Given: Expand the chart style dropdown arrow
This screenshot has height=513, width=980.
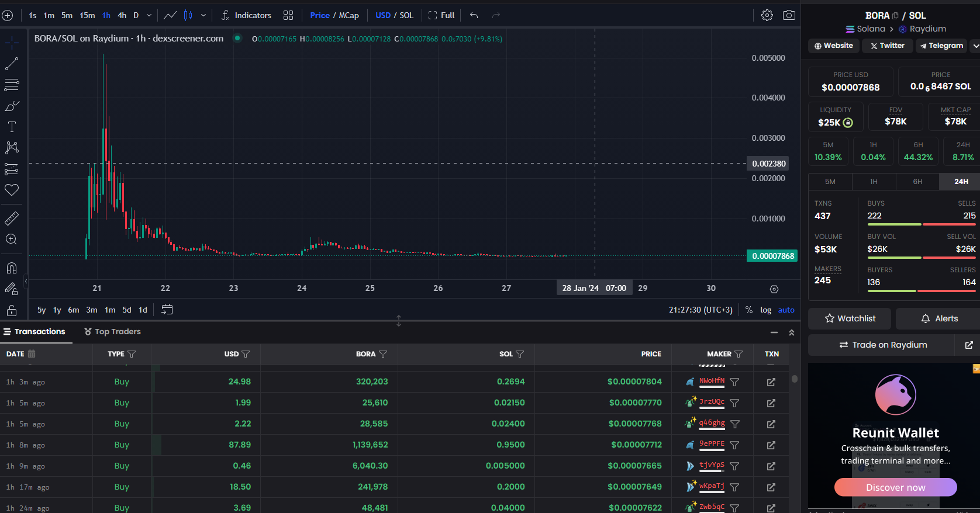Looking at the screenshot, I should point(203,16).
